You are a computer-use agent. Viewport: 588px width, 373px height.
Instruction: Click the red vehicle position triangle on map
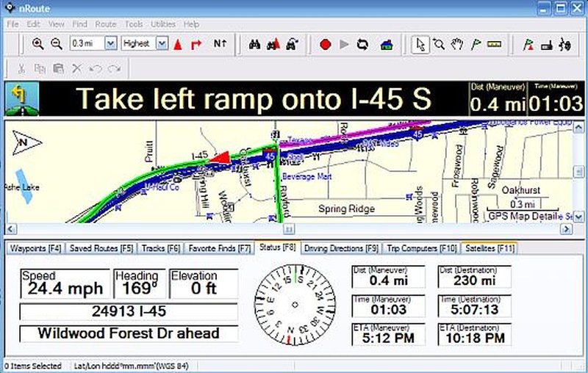(220, 158)
